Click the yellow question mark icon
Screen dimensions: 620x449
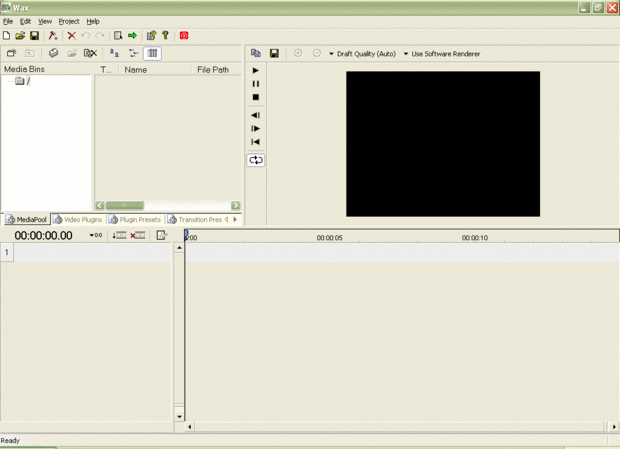166,36
